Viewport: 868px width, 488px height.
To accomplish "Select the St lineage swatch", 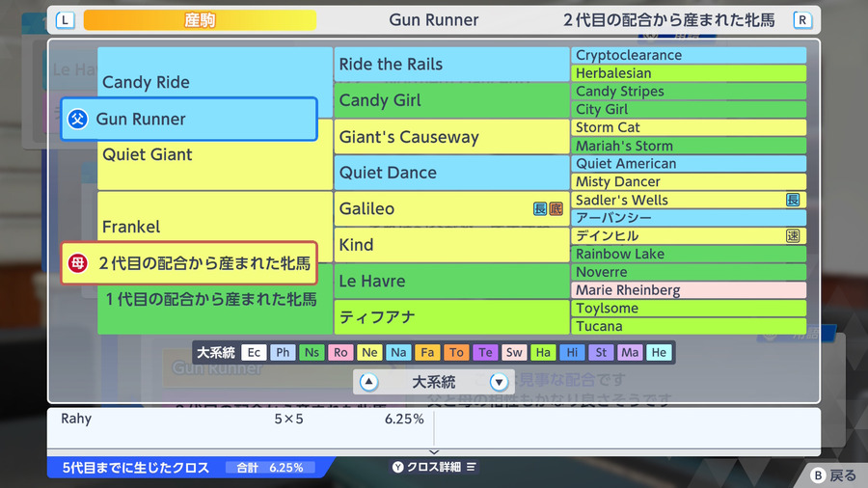I will [x=601, y=352].
